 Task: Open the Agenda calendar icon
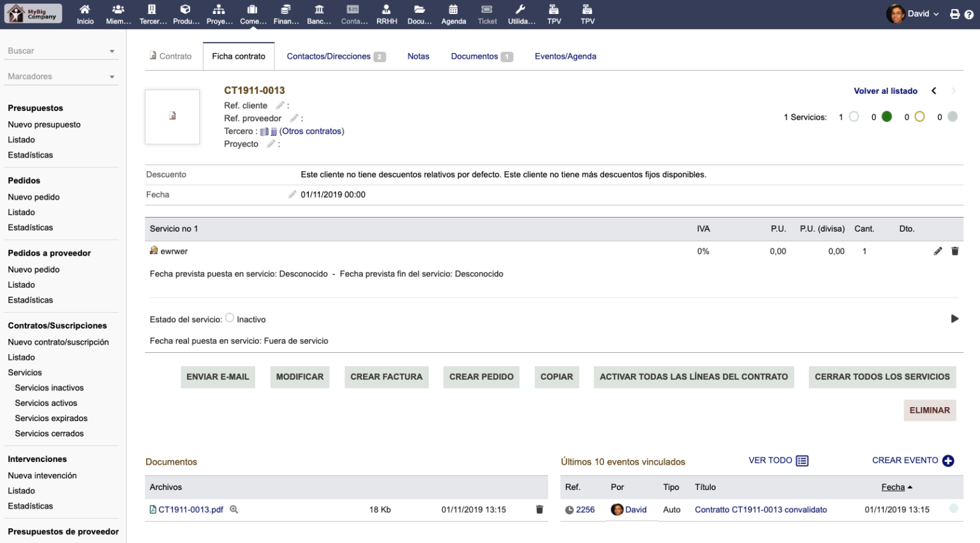click(x=453, y=10)
